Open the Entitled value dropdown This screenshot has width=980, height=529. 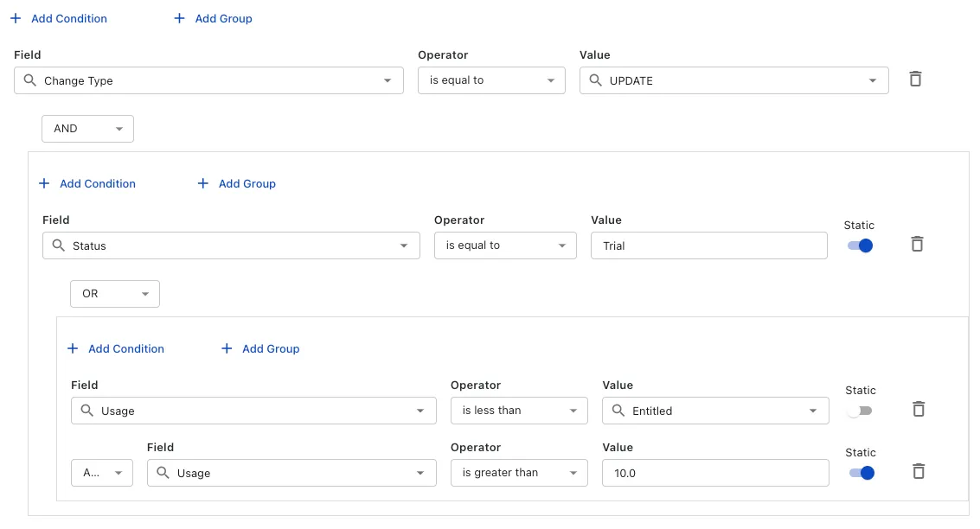tap(715, 411)
